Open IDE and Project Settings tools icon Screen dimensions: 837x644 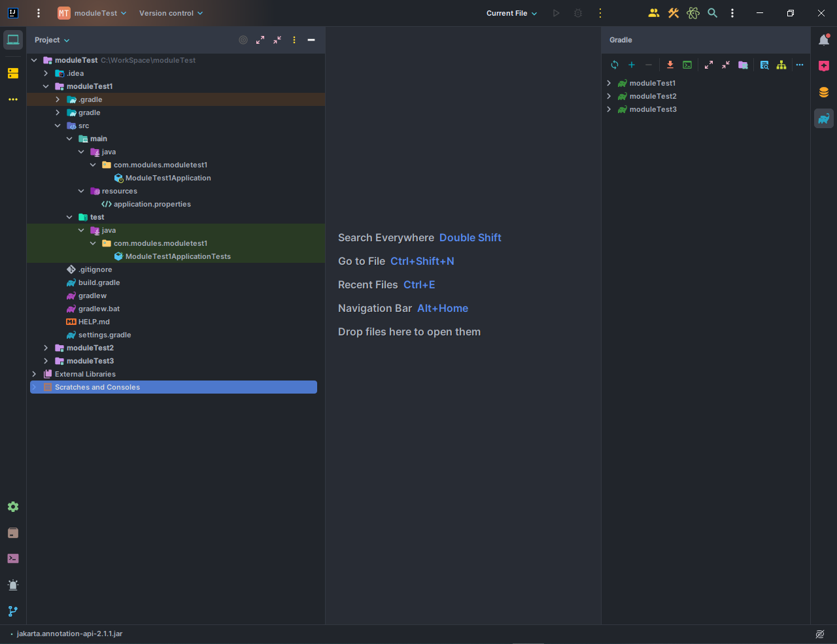point(674,13)
